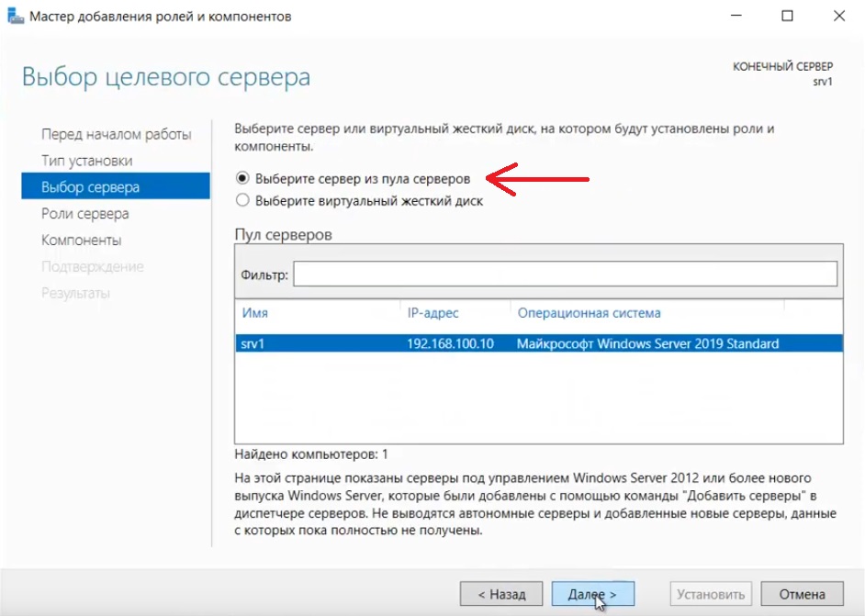Minimize the wizard window
The width and height of the screenshot is (865, 616).
pos(736,17)
